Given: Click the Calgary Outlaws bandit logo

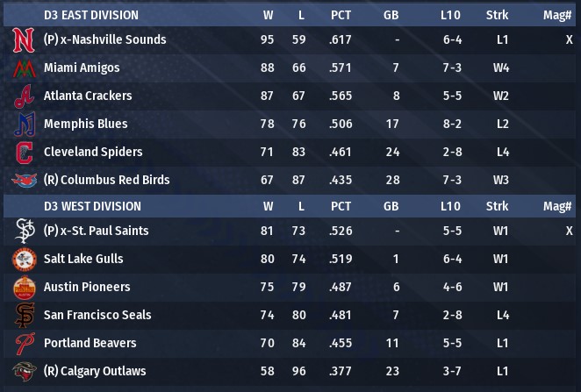Looking at the screenshot, I should (x=25, y=371).
